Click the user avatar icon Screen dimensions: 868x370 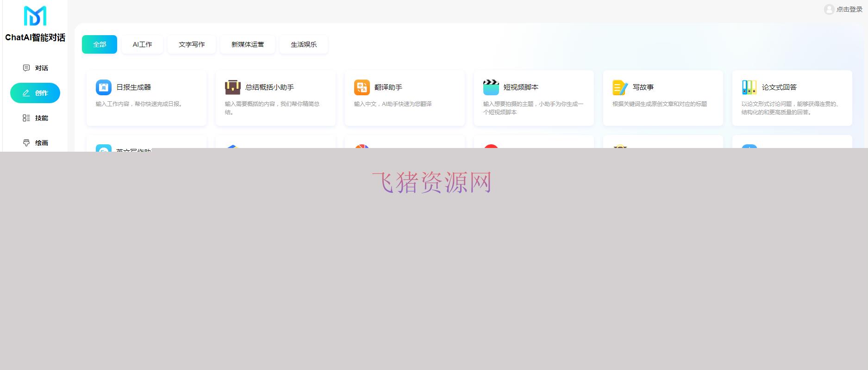click(x=829, y=9)
